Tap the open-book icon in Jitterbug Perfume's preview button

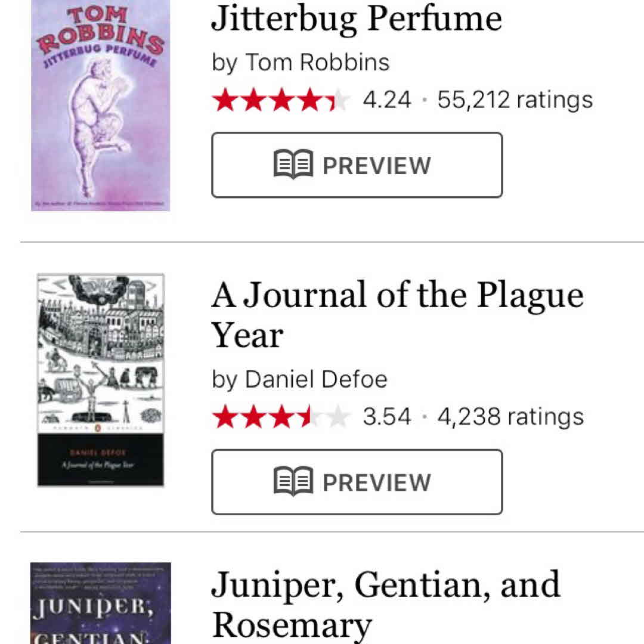pyautogui.click(x=293, y=164)
